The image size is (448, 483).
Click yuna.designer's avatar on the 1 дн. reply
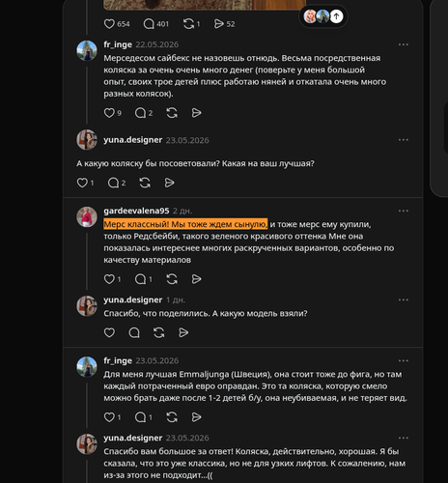point(87,306)
